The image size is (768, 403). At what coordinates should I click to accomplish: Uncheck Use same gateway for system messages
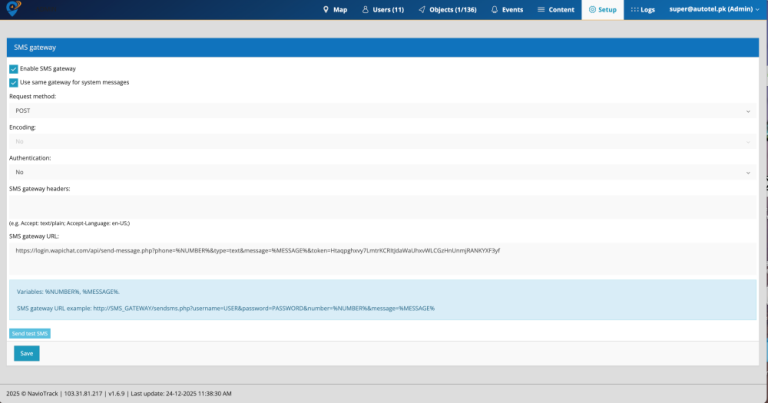point(14,82)
